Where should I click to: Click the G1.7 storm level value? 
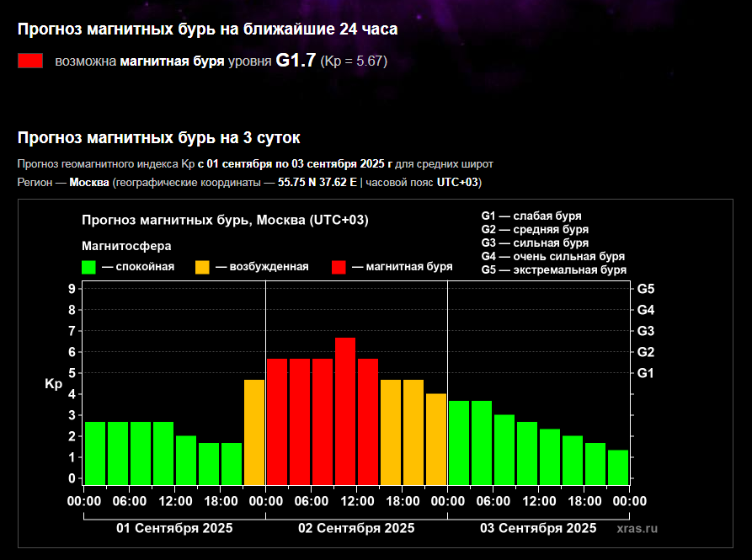click(x=296, y=61)
